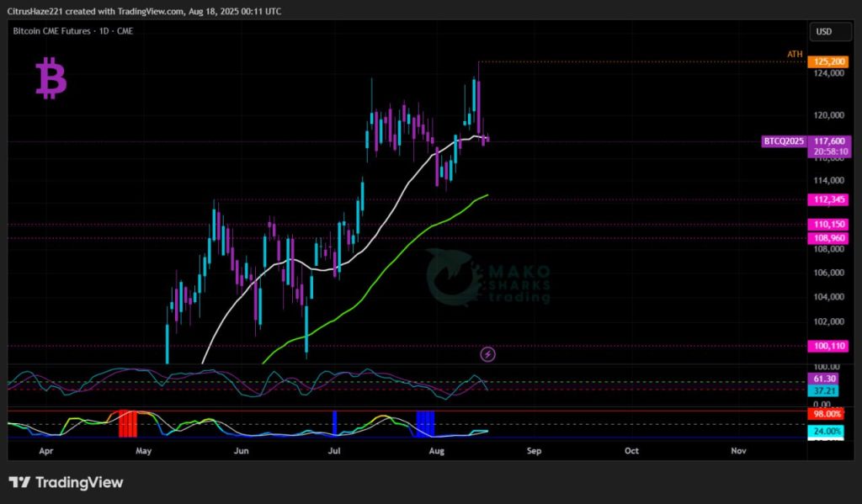The width and height of the screenshot is (862, 504).
Task: Click the Mako Sharks trading watermark logo
Action: click(x=488, y=279)
